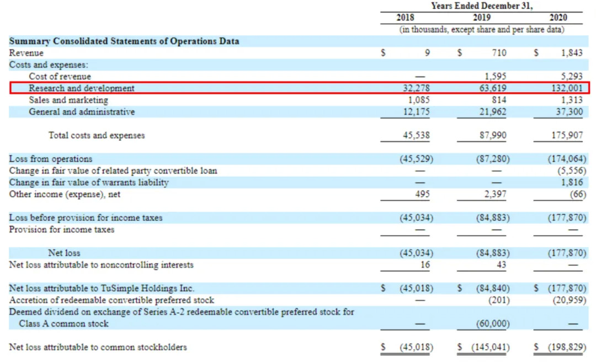596x364 pixels.
Task: Select the 2019 column header
Action: pyautogui.click(x=482, y=18)
